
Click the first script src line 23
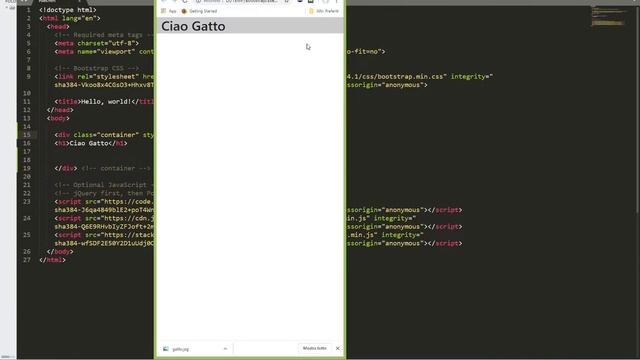tap(104, 202)
